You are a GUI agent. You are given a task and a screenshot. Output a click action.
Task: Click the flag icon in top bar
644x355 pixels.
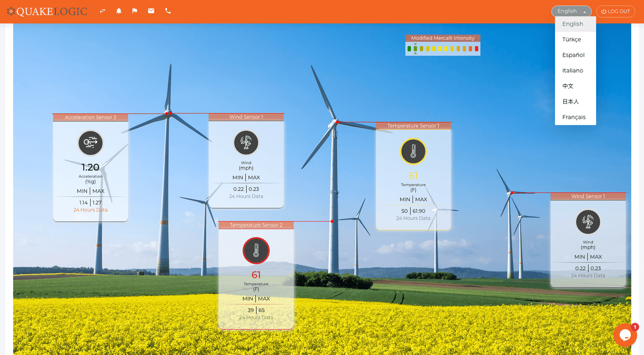coord(135,11)
